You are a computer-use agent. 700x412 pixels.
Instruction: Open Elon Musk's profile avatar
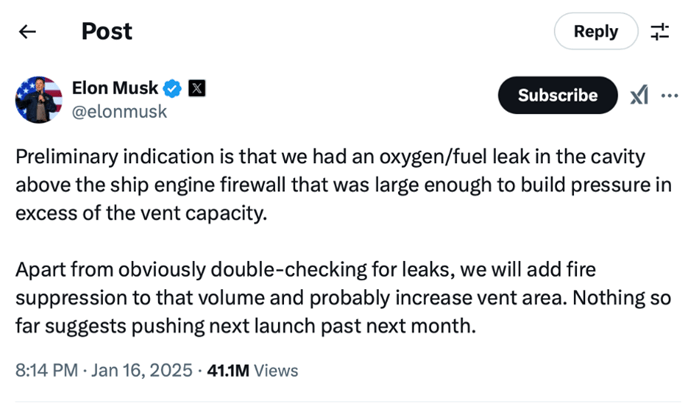tap(39, 99)
